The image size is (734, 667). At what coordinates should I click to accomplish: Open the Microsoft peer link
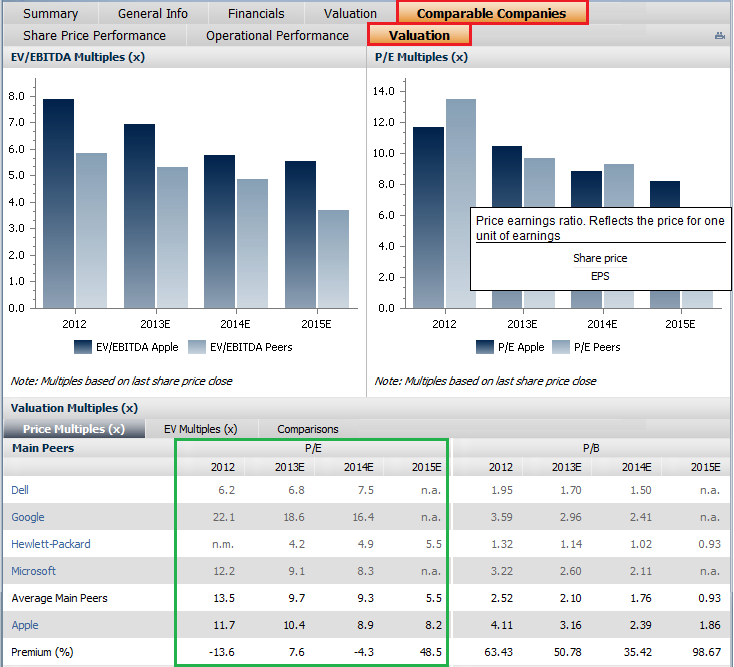[x=33, y=571]
